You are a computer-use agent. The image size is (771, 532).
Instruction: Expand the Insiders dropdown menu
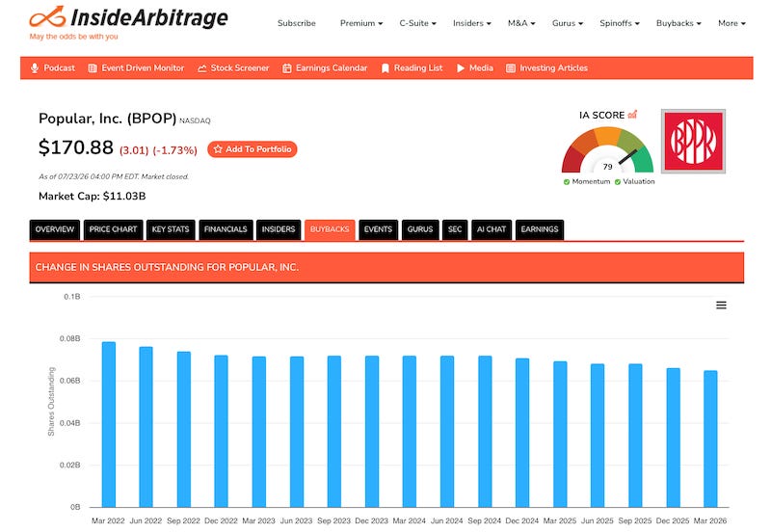coord(472,23)
